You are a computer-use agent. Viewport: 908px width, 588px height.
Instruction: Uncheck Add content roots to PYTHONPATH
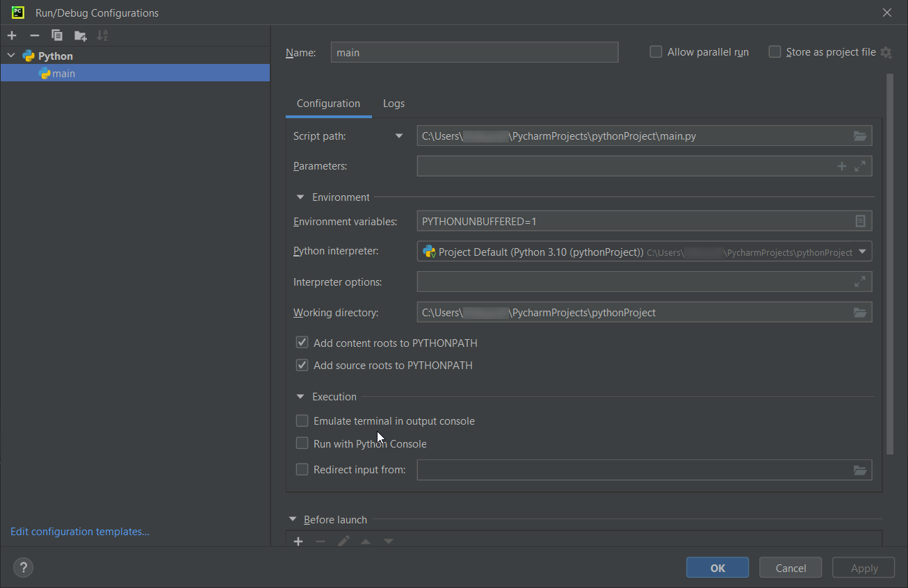[302, 343]
